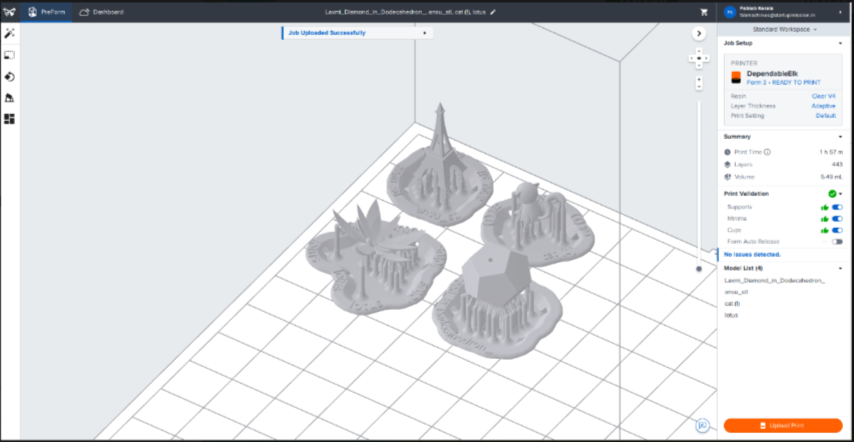Viewport: 854px width, 442px height.
Task: Toggle the Supports validation switch
Action: pyautogui.click(x=837, y=207)
